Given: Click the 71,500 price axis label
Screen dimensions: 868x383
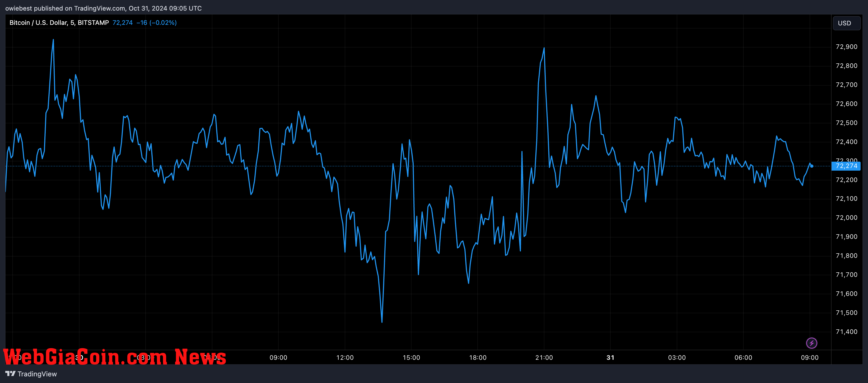Looking at the screenshot, I should pos(846,313).
